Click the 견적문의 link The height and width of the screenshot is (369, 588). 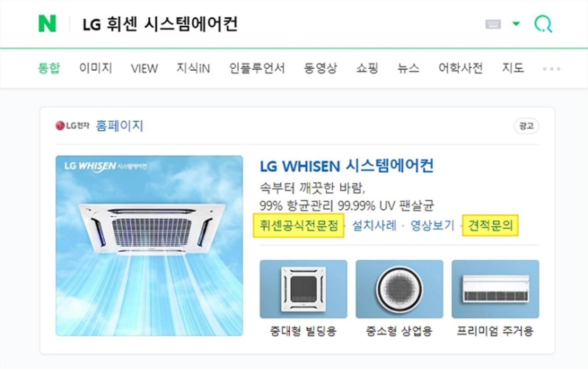pos(490,226)
